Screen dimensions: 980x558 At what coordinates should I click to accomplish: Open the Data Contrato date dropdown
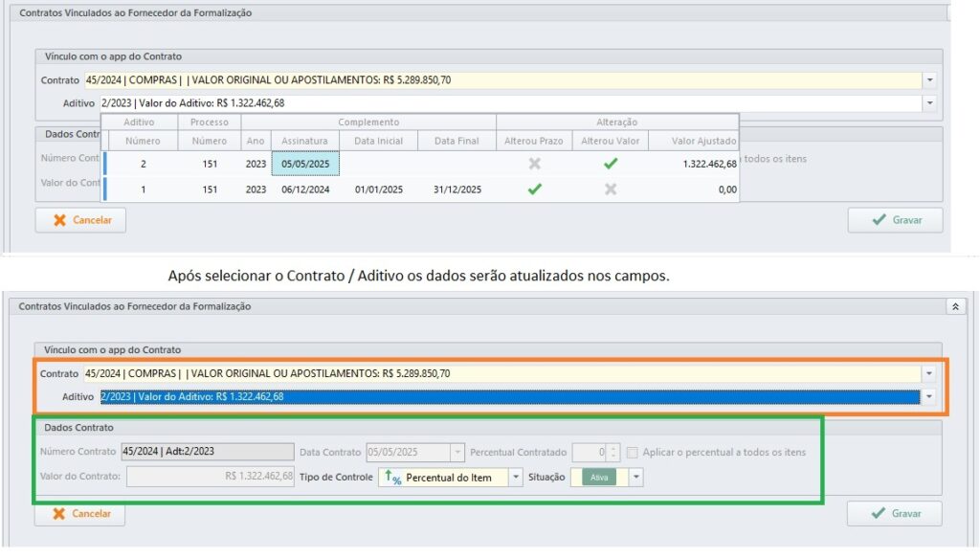coord(457,452)
